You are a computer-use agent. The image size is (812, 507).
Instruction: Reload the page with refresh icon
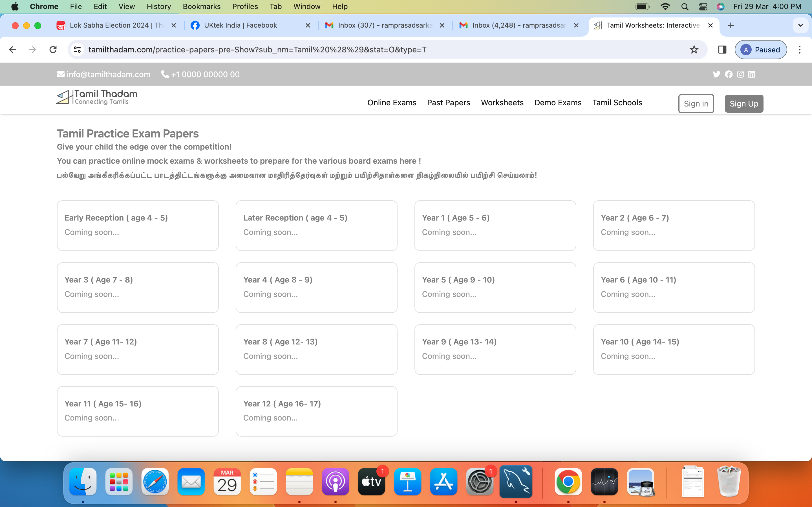[x=53, y=50]
